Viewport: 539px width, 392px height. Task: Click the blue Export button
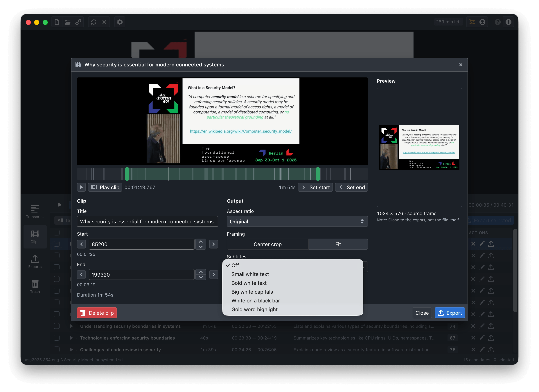(450, 313)
